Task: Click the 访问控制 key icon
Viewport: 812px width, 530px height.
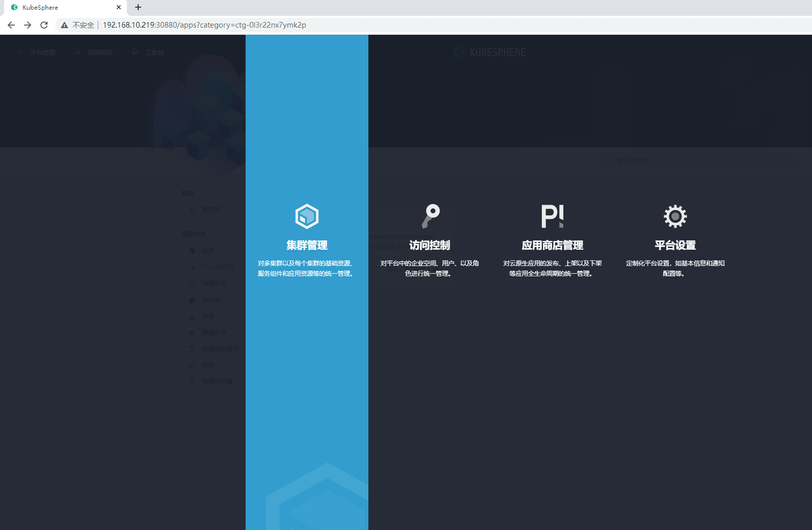Action: pos(430,216)
